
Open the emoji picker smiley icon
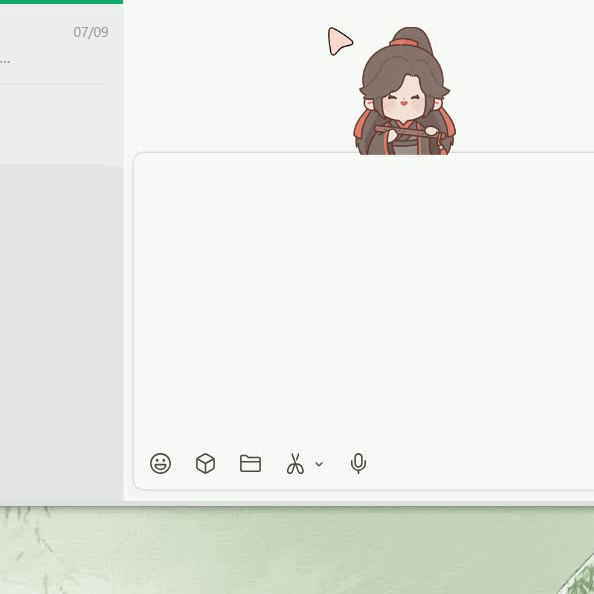pos(160,463)
